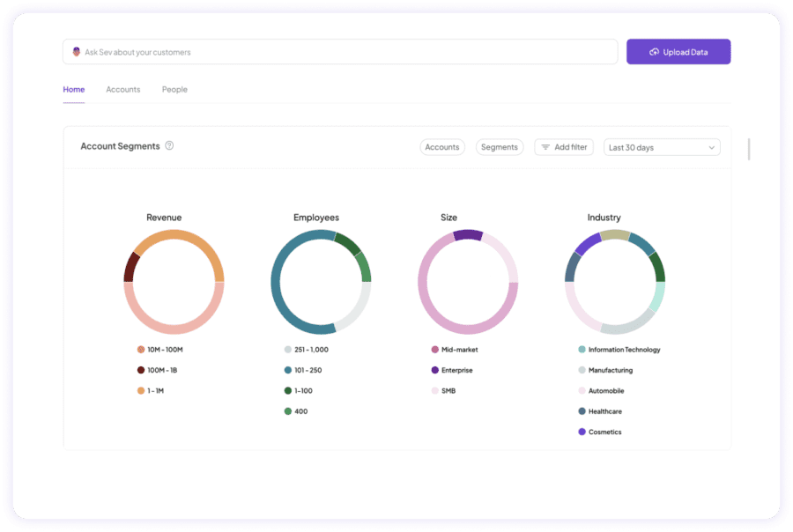Click the cloud icon inside Upload Data
Viewport: 793px width, 532px height.
point(654,51)
